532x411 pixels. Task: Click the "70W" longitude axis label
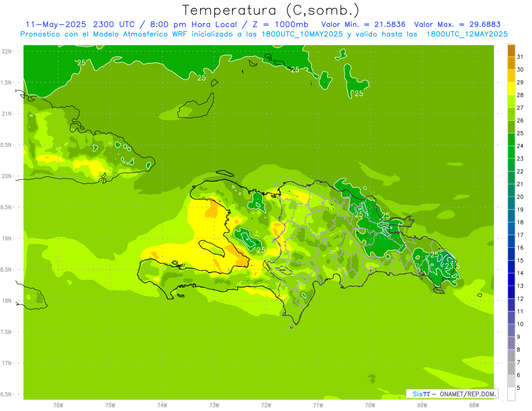point(370,405)
